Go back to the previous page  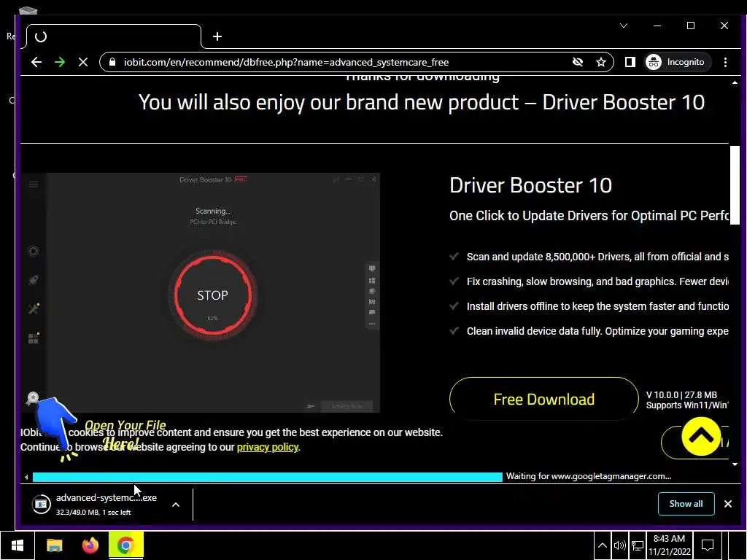click(36, 62)
